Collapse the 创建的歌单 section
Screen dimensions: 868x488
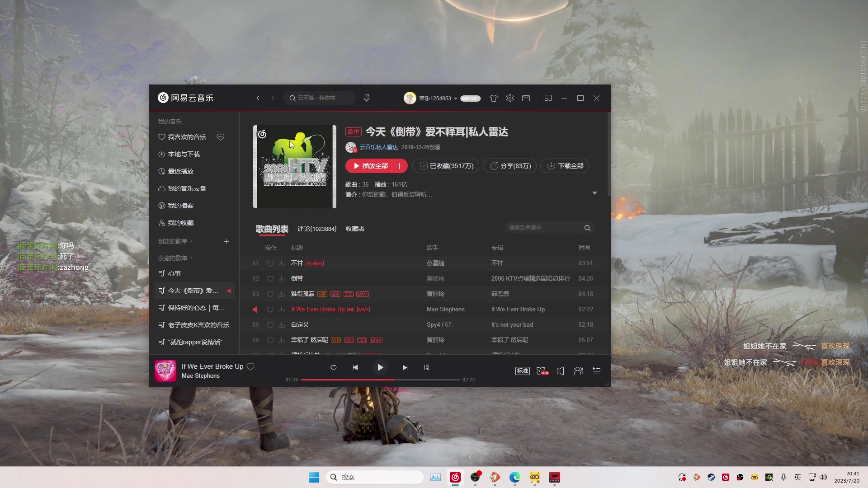point(175,241)
